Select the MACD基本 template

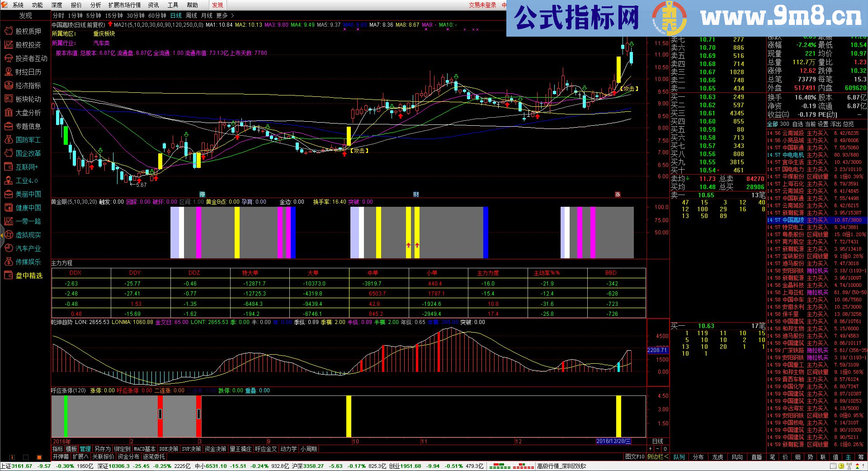click(x=145, y=449)
